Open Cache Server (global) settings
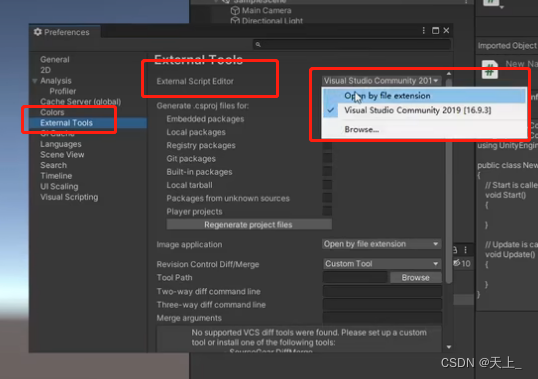Viewport: 538px width, 379px height. pyautogui.click(x=81, y=102)
